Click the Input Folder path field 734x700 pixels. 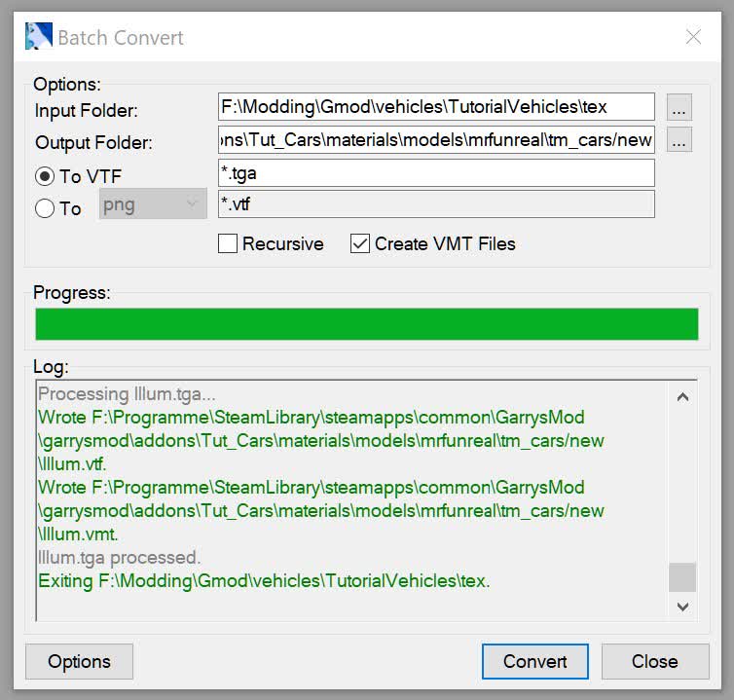[436, 106]
